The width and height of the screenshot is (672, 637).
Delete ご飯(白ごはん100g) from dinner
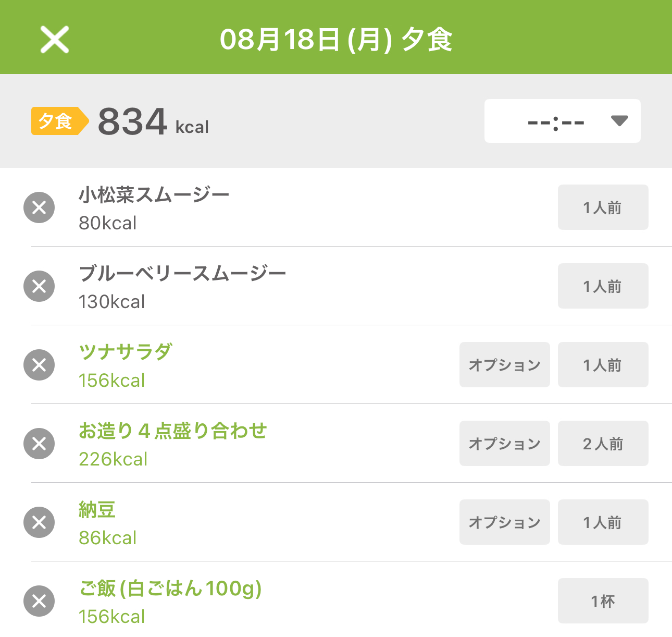tap(39, 601)
